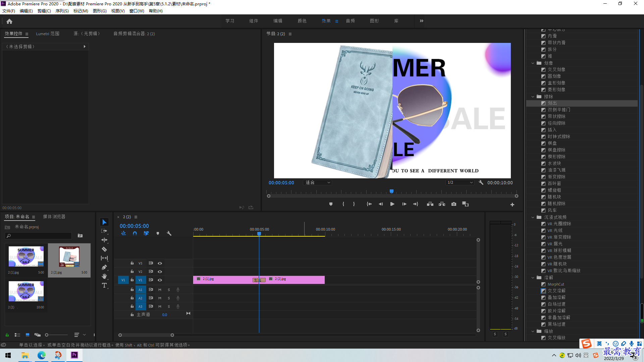This screenshot has width=644, height=362.
Task: Select the Type tool
Action: (104, 285)
